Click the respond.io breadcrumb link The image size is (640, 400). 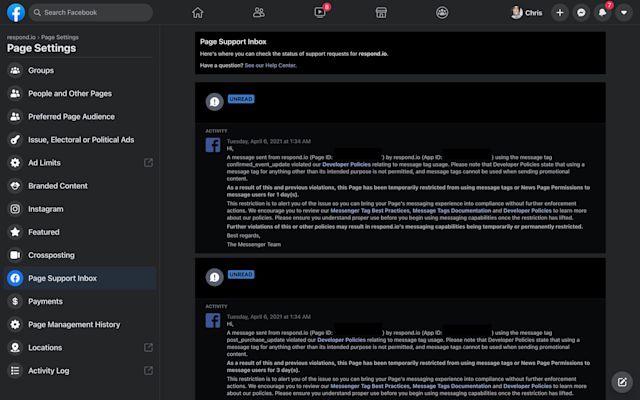pos(21,37)
